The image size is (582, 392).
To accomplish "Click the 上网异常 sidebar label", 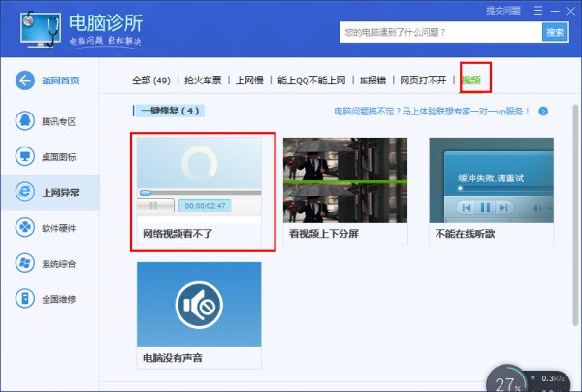I will (x=60, y=193).
